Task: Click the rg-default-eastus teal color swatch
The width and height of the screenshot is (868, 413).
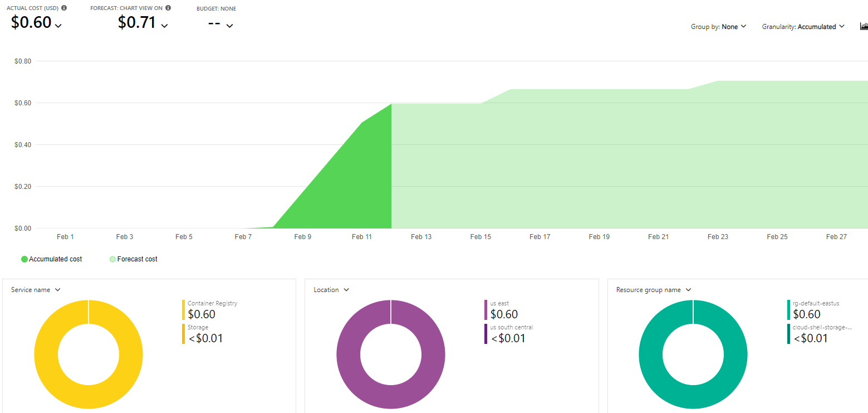Action: point(788,310)
